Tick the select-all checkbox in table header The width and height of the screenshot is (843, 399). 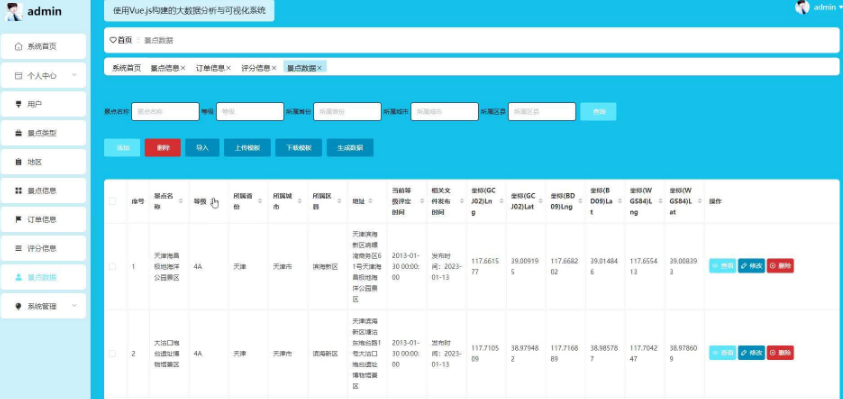tap(112, 201)
